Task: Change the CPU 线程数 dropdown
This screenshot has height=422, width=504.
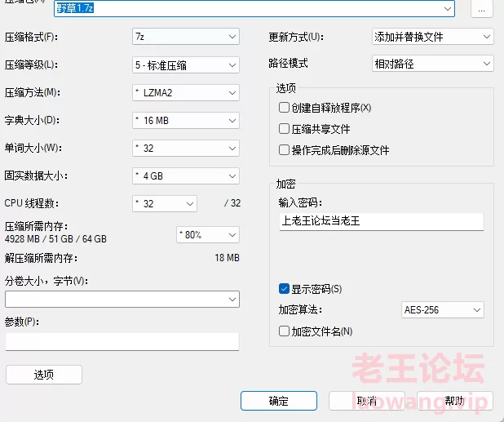Action: (x=165, y=203)
